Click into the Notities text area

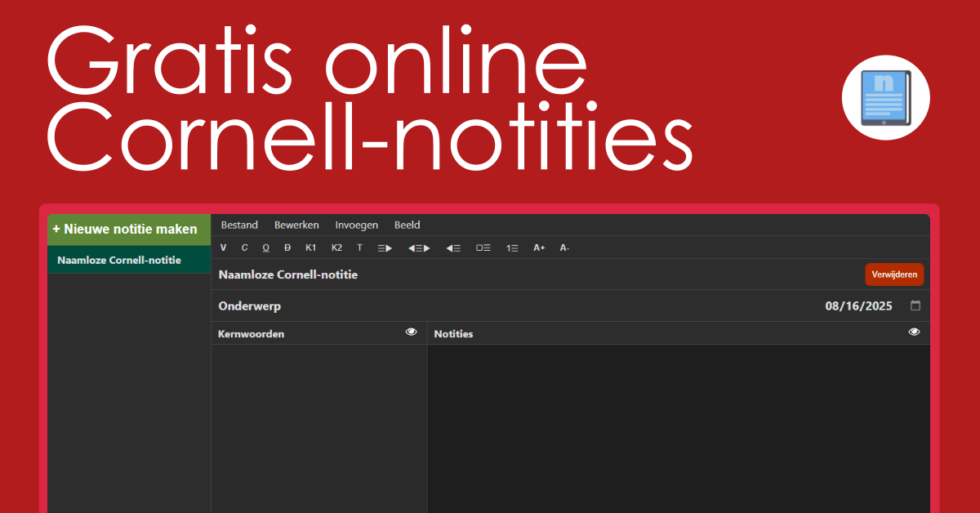679,428
